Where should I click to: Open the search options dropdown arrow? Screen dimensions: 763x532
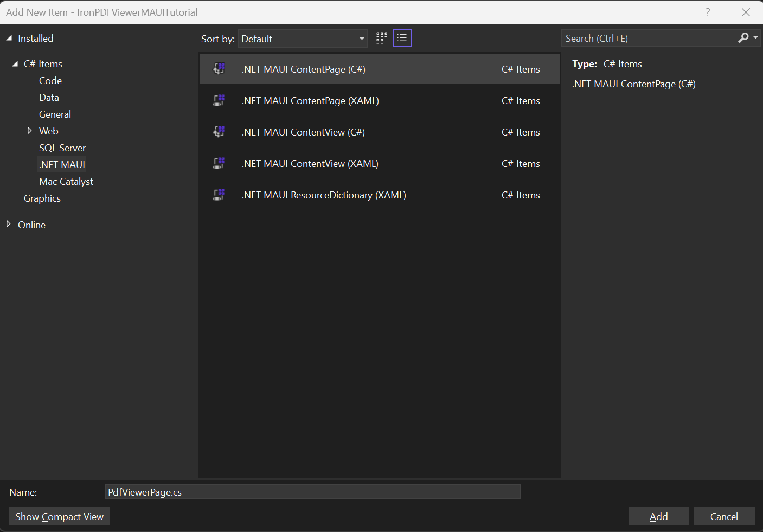(x=755, y=38)
